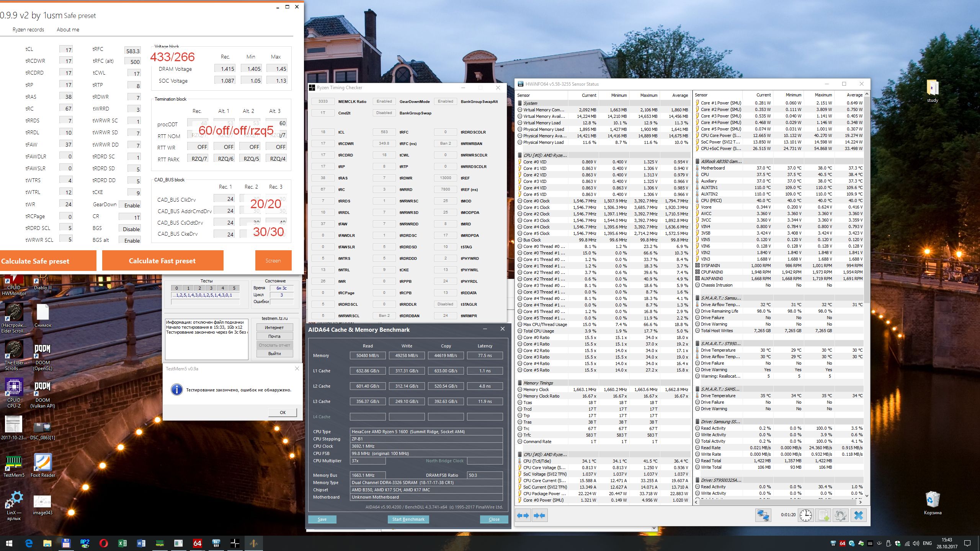The width and height of the screenshot is (980, 551).
Task: Click HWiNFO log file plus icon
Action: [823, 515]
